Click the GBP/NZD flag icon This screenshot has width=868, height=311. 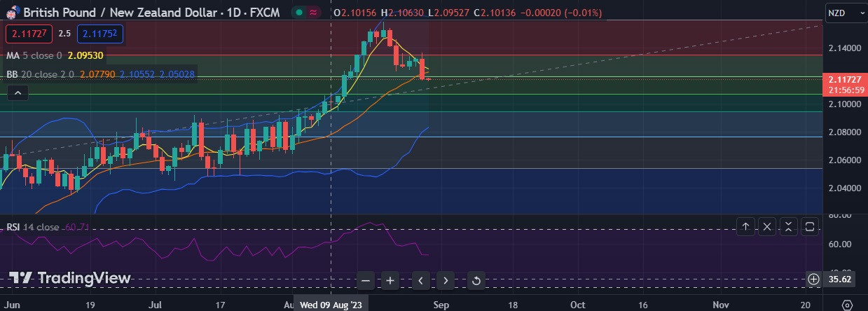(x=12, y=13)
